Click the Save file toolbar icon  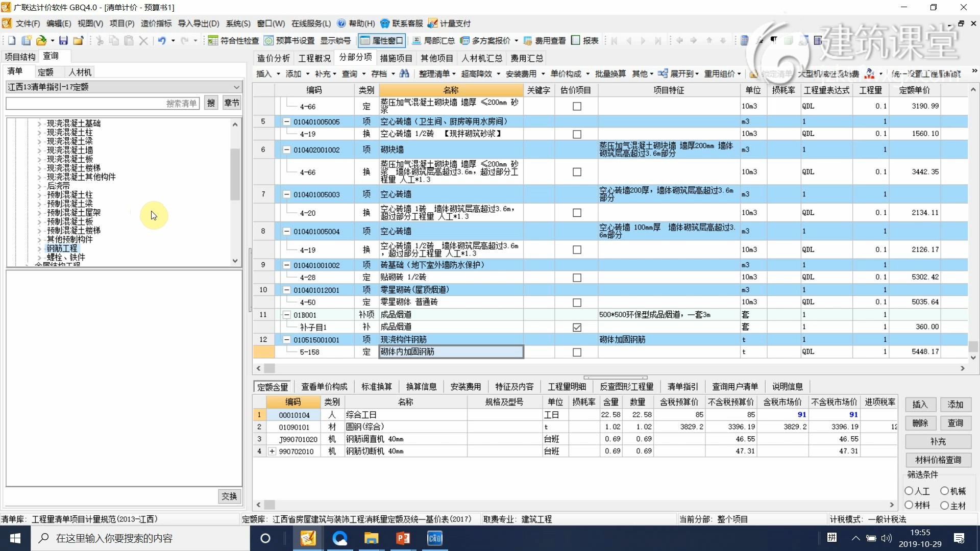pos(63,41)
